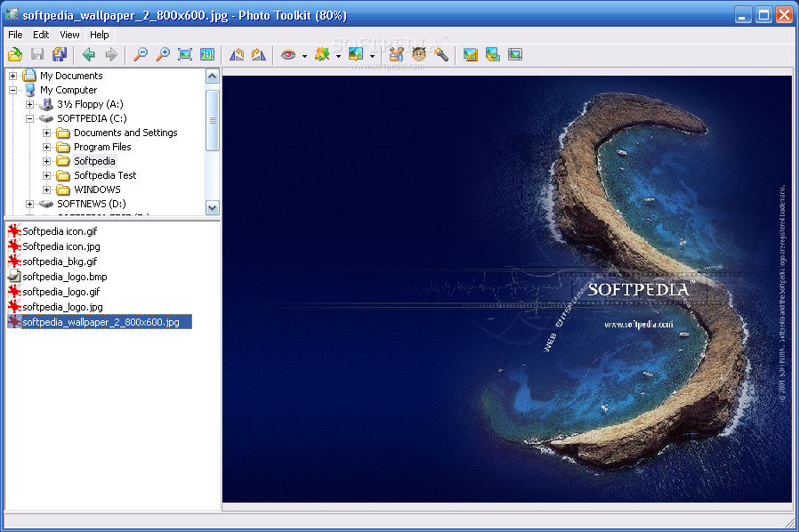Screen dimensions: 799x532
Task: Rotate image left using toolbar icon
Action: (x=237, y=54)
